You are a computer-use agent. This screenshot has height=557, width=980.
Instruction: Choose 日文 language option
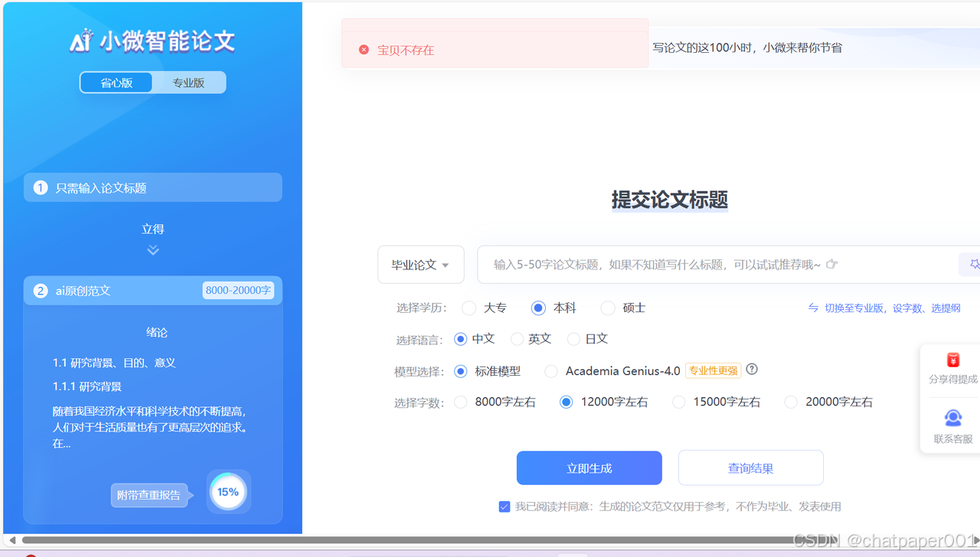[x=573, y=338]
